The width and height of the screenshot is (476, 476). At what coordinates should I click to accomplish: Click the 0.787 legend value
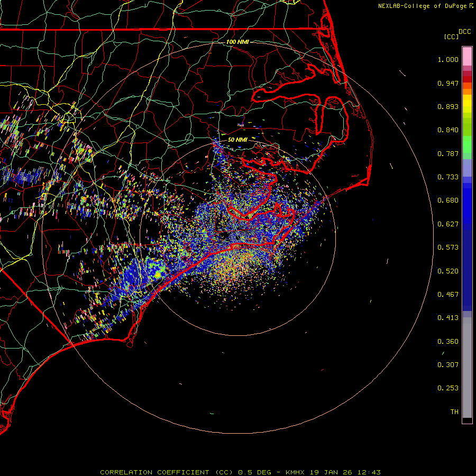(x=448, y=153)
